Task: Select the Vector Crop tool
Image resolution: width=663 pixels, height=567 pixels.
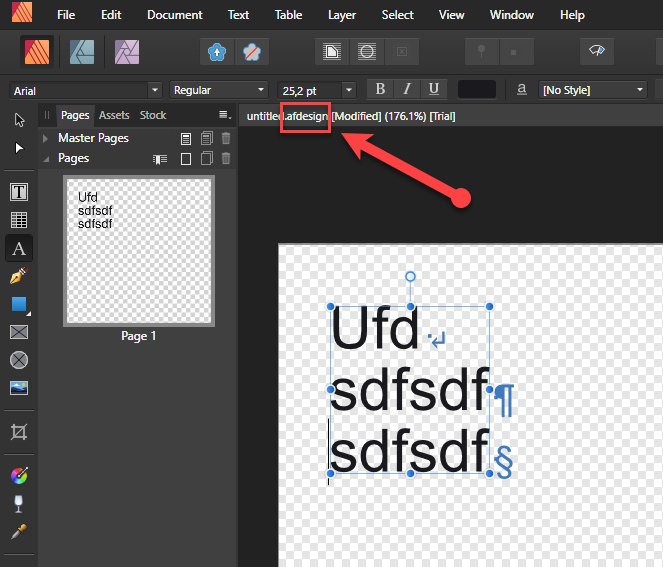Action: click(19, 432)
